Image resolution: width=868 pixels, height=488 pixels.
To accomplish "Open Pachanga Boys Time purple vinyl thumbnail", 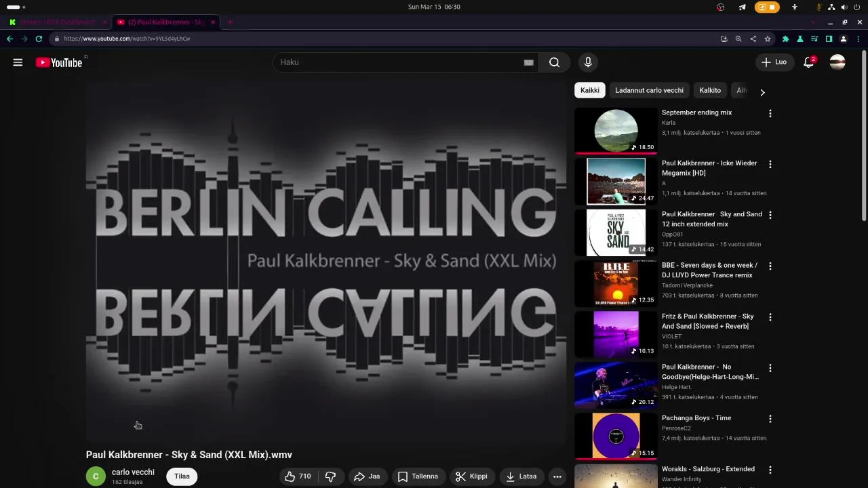I will [616, 436].
